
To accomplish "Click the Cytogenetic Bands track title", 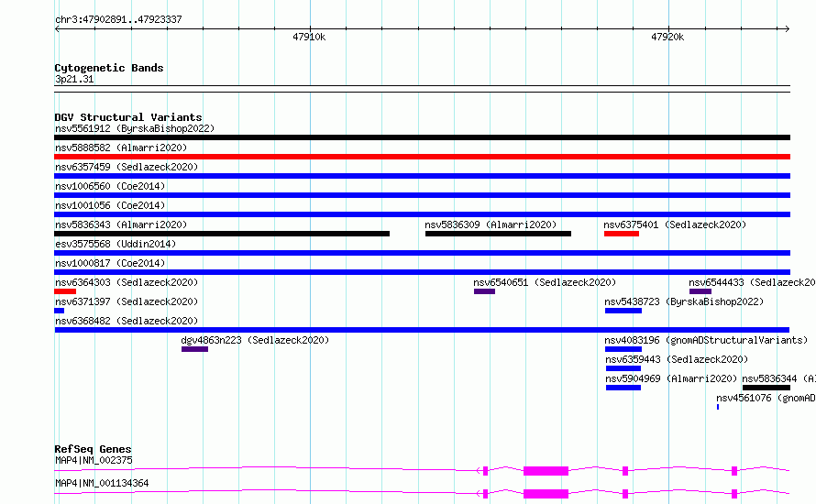I will coord(109,68).
